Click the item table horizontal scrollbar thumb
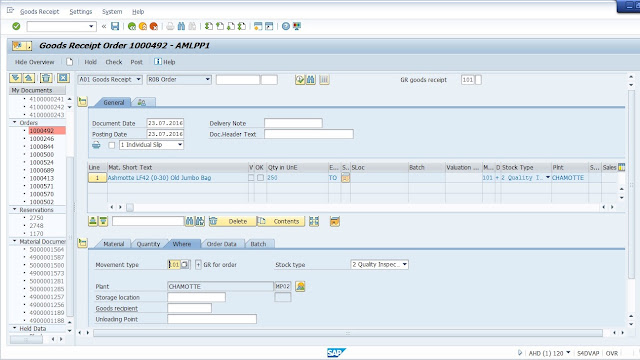This screenshot has height=360, width=640. coord(130,207)
